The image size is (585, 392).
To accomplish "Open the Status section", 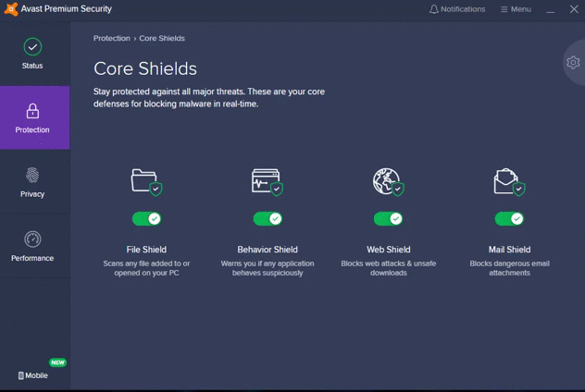I will [x=32, y=54].
